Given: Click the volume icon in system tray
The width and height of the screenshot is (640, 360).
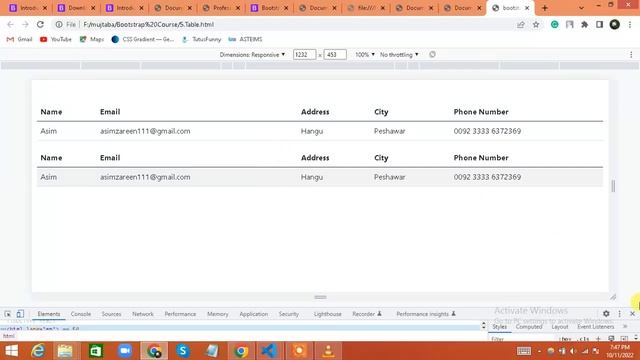Looking at the screenshot, I should 573,351.
